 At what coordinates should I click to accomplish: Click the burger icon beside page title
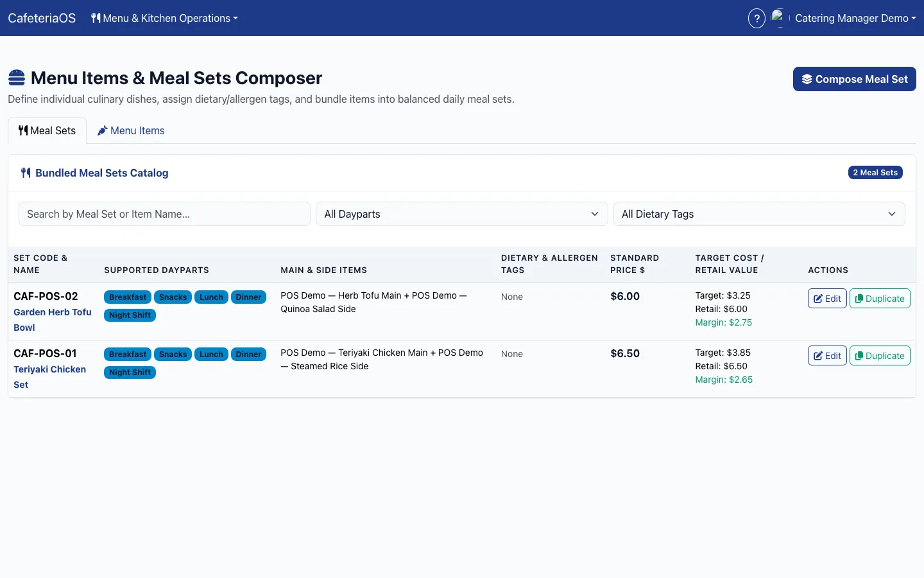pyautogui.click(x=17, y=78)
